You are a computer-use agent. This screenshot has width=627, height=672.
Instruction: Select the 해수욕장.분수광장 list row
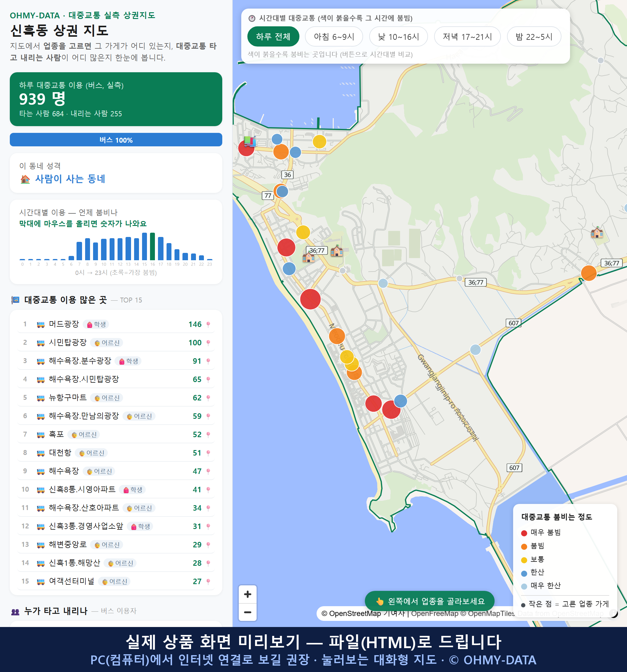tap(116, 361)
